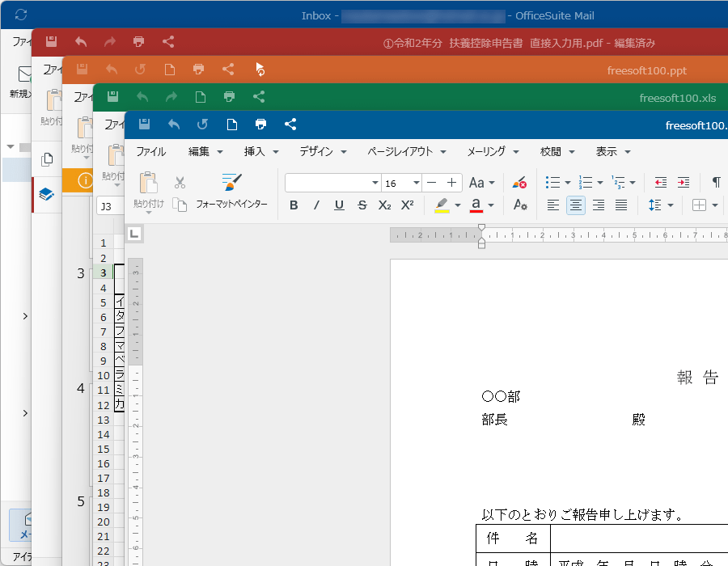The image size is (728, 566).
Task: Open the 校閲 menu
Action: click(x=557, y=152)
